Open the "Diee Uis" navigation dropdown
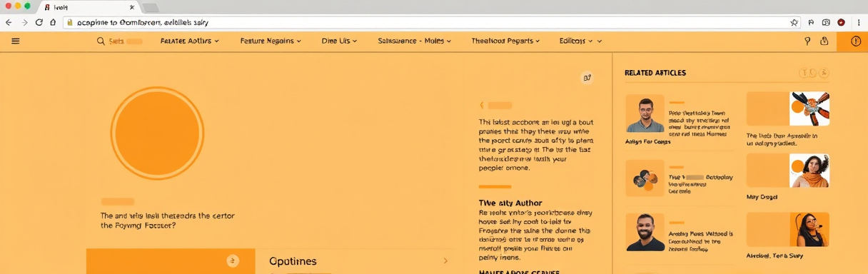The width and height of the screenshot is (868, 274). pyautogui.click(x=340, y=41)
